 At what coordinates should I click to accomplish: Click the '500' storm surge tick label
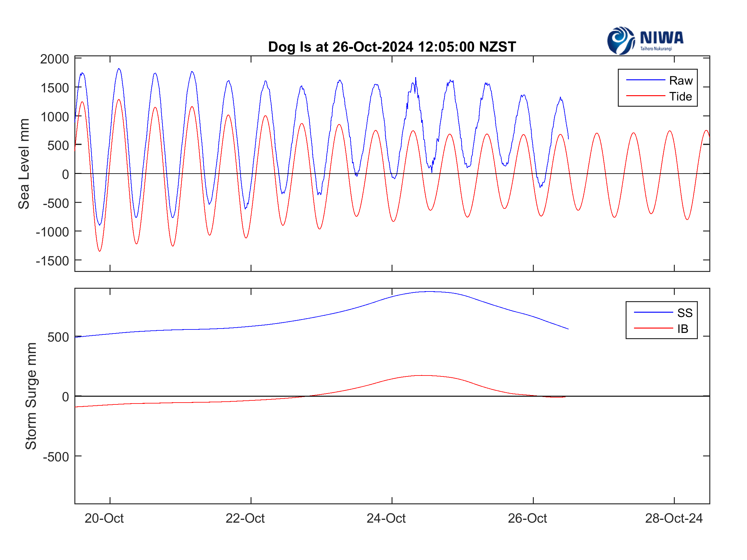58,337
